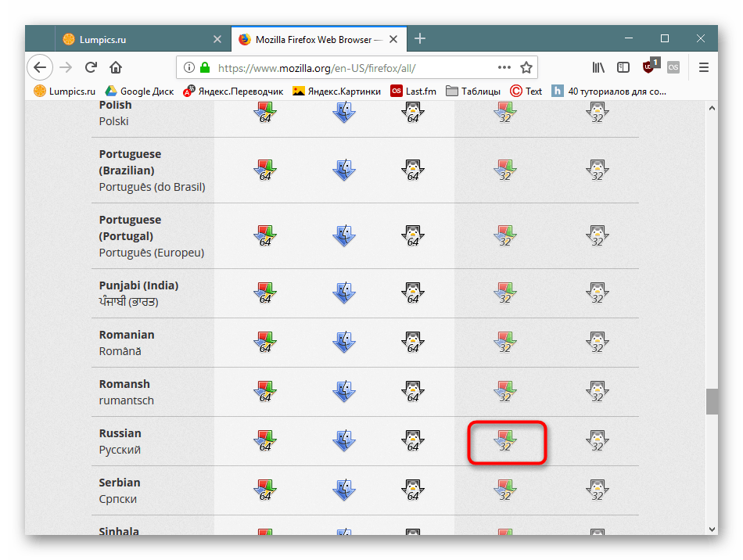Viewport: 743px width, 560px height.
Task: Download Punjabi Windows 64-bit build
Action: (265, 293)
